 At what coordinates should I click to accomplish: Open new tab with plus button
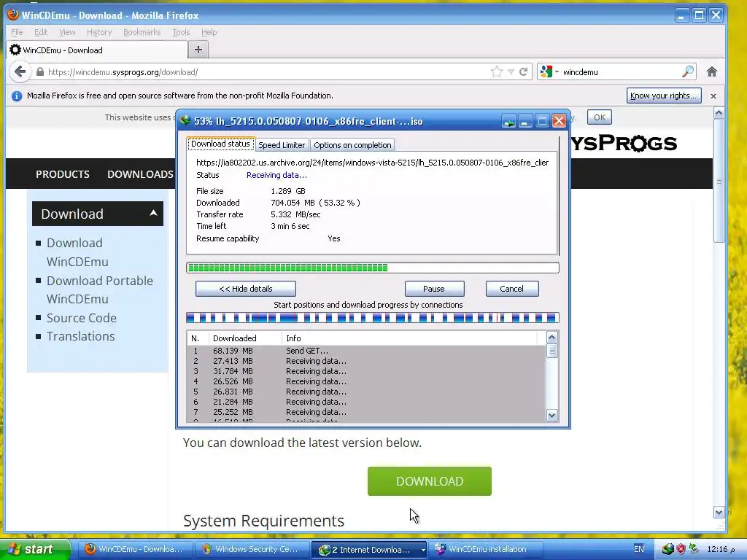pyautogui.click(x=198, y=49)
